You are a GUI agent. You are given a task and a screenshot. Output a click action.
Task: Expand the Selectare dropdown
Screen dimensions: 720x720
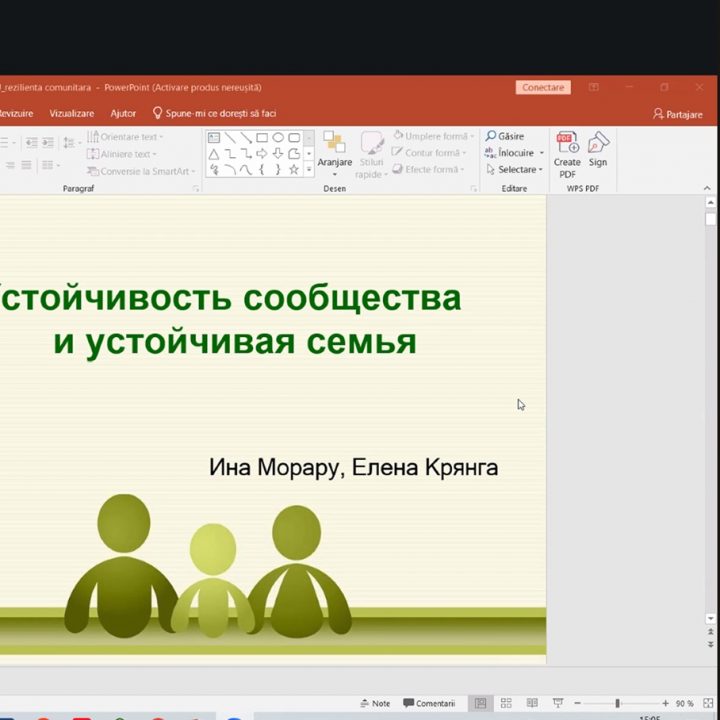(x=520, y=170)
